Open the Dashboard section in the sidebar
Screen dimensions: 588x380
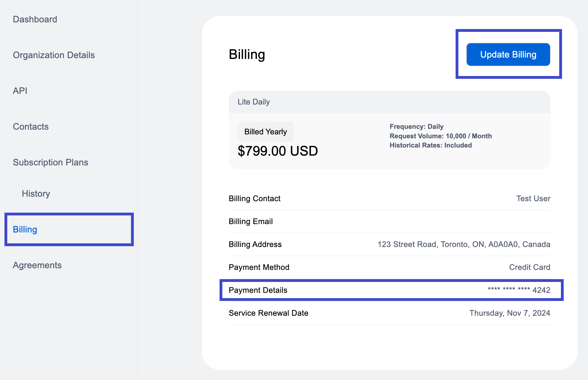pos(35,19)
